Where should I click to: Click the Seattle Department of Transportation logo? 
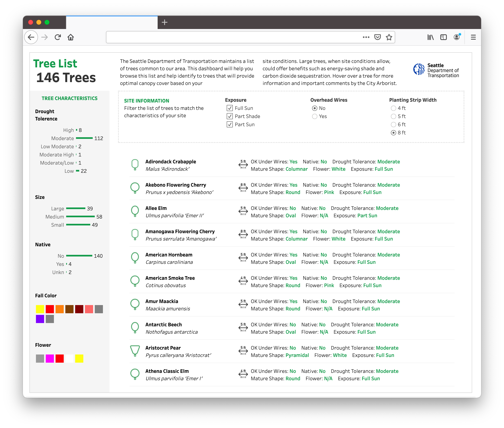tap(419, 70)
